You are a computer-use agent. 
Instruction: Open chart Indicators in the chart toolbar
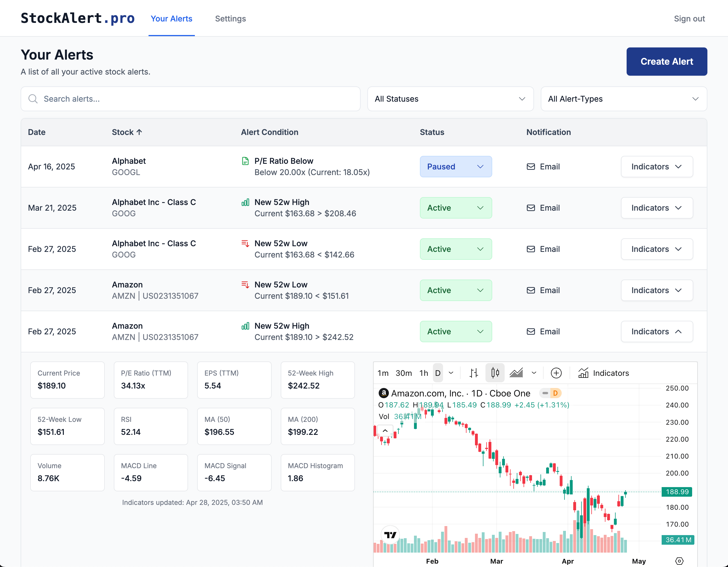pos(603,373)
